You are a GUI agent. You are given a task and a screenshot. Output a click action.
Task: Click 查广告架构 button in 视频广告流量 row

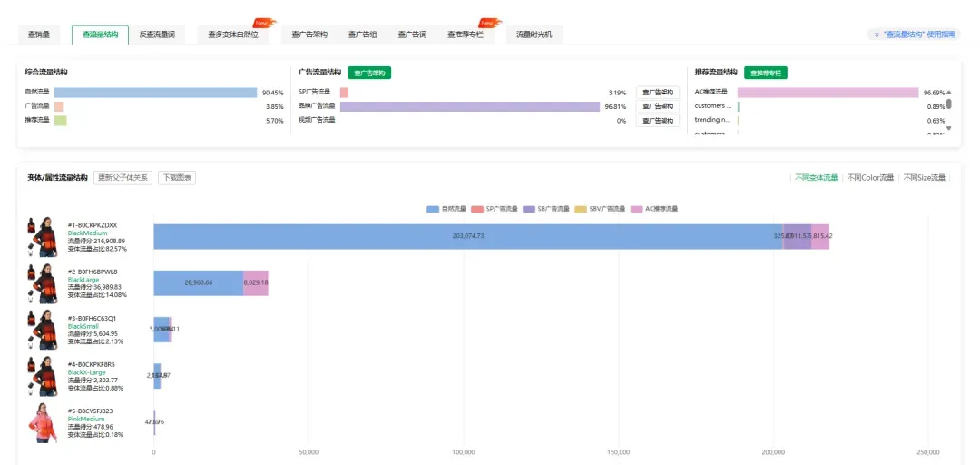[x=658, y=121]
